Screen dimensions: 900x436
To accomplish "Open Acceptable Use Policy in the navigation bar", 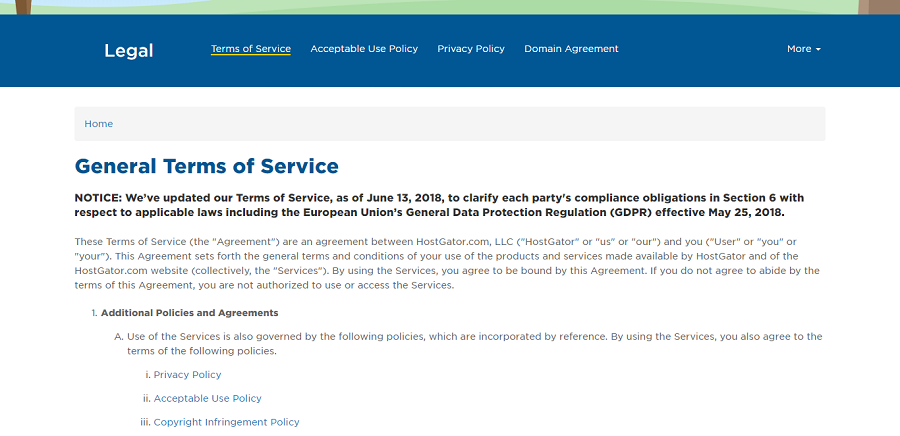I will pos(364,49).
